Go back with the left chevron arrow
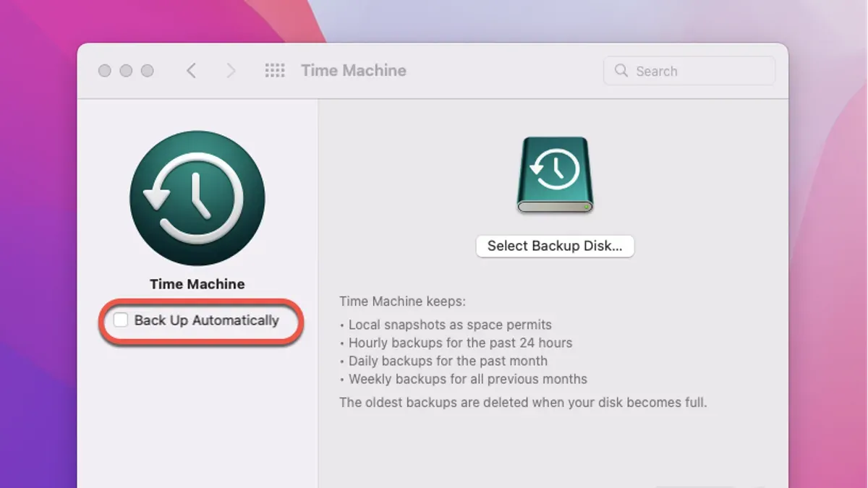Screen dimensions: 868x488 tap(191, 71)
